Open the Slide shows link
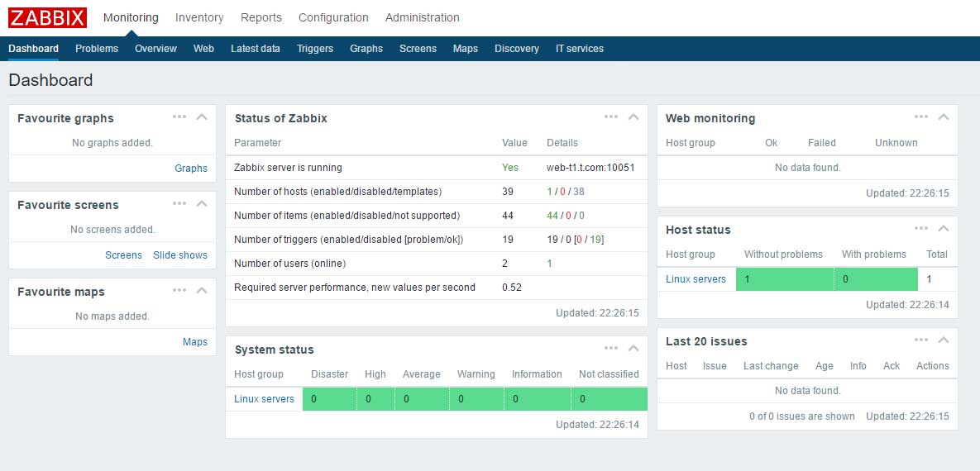Image resolution: width=980 pixels, height=471 pixels. pos(180,255)
